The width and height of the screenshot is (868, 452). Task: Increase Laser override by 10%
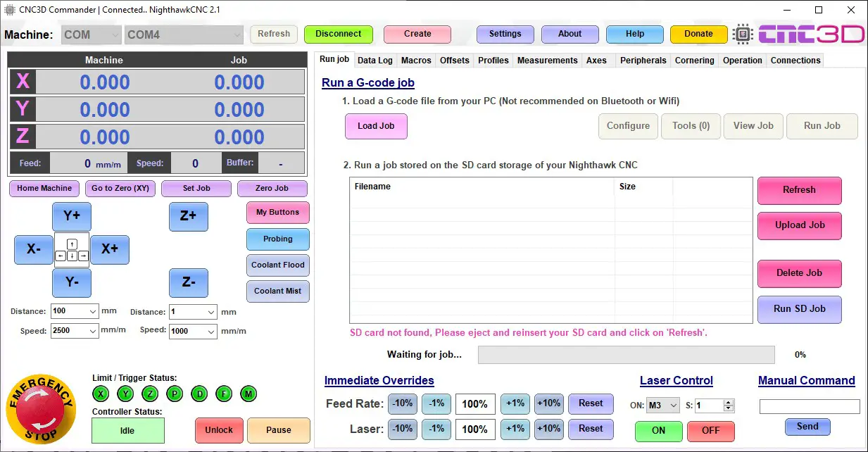click(x=549, y=429)
